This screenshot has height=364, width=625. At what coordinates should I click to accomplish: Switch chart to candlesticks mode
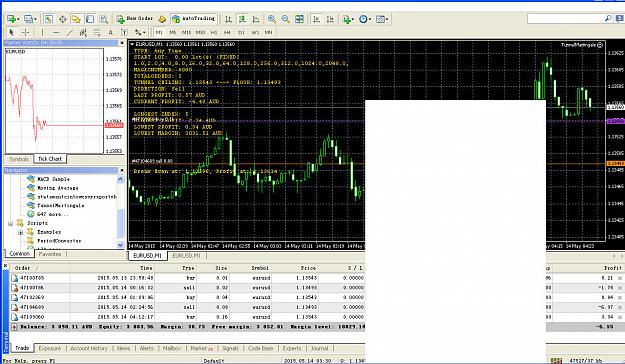pos(242,19)
